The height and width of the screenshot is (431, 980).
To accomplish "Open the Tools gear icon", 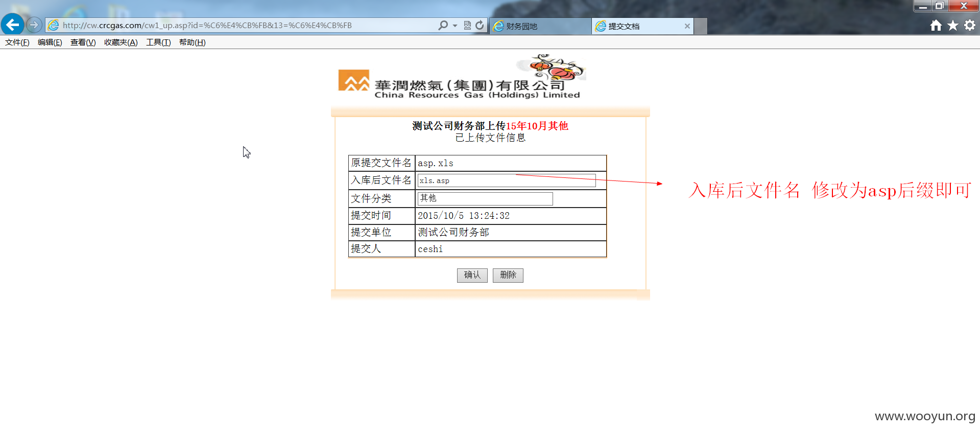I will coord(970,25).
